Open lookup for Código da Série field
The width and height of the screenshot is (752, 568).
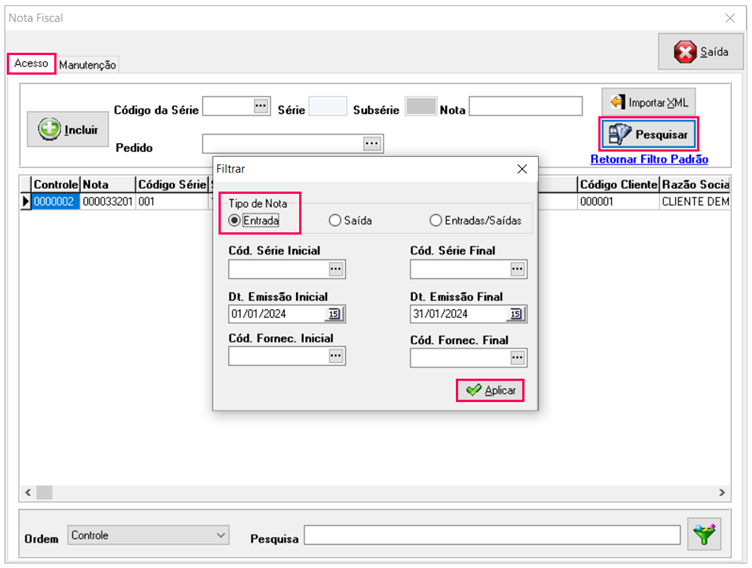[x=261, y=106]
